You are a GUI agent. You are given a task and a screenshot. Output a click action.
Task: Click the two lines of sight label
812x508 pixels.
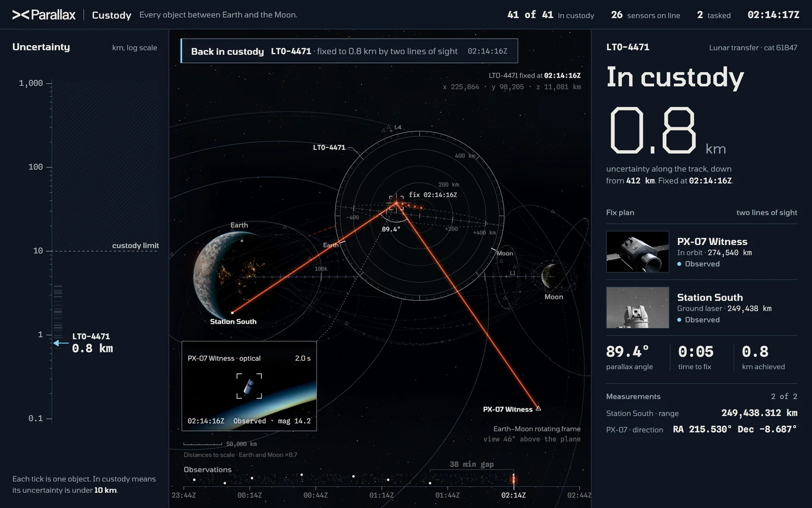click(x=767, y=212)
